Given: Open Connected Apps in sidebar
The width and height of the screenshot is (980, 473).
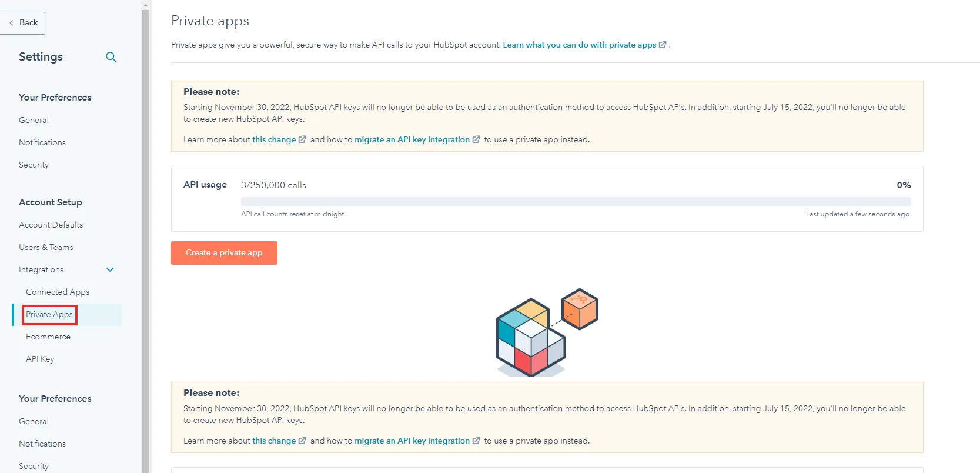Looking at the screenshot, I should click(58, 292).
